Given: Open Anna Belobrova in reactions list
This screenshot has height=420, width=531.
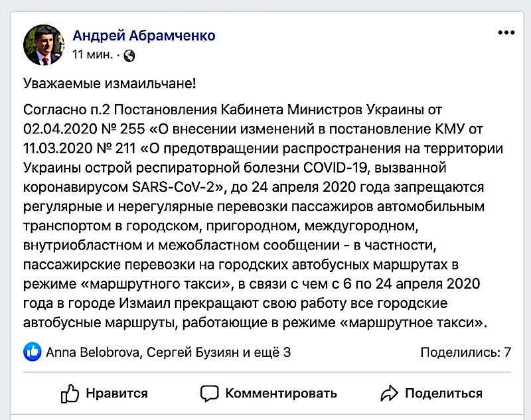Looking at the screenshot, I should point(92,352).
